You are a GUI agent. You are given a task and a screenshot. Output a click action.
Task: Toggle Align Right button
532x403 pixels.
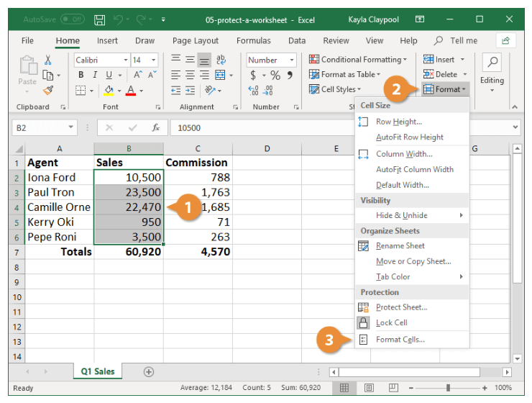click(x=204, y=75)
